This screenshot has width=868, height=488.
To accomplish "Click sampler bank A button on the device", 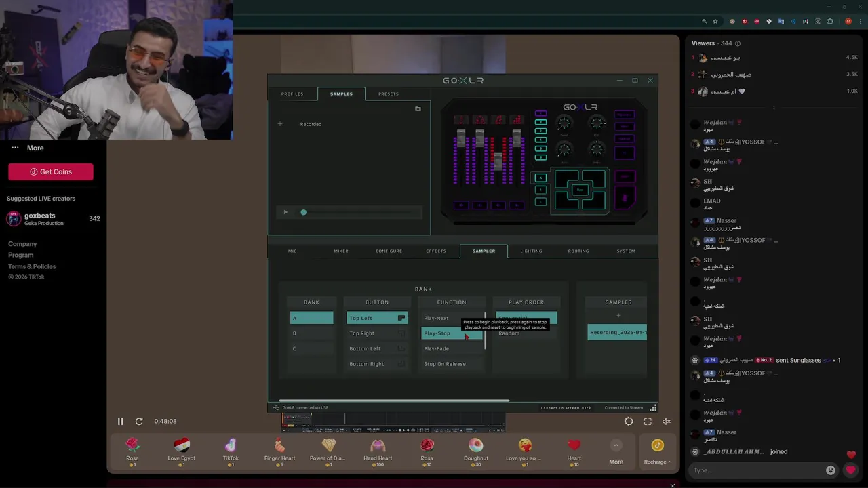I will tap(540, 178).
